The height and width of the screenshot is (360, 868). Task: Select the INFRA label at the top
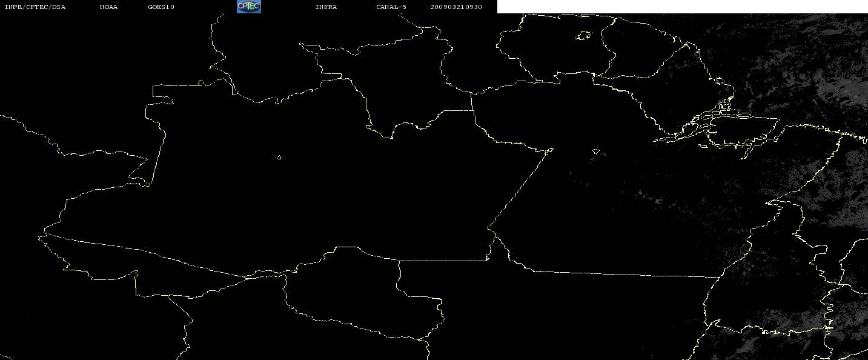(326, 7)
